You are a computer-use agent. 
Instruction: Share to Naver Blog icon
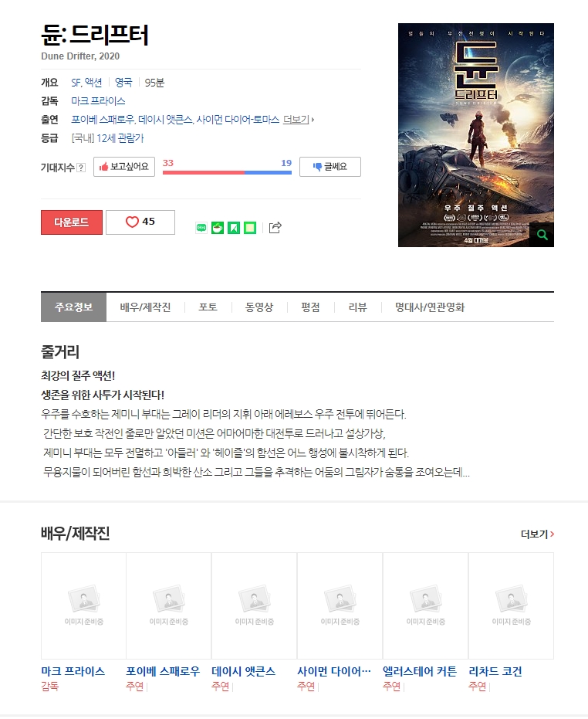(x=201, y=227)
